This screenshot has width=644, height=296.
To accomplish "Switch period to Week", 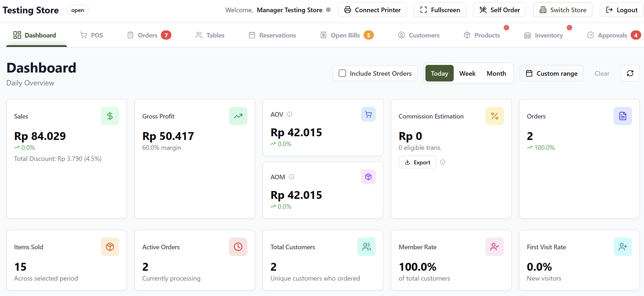I will [x=467, y=73].
